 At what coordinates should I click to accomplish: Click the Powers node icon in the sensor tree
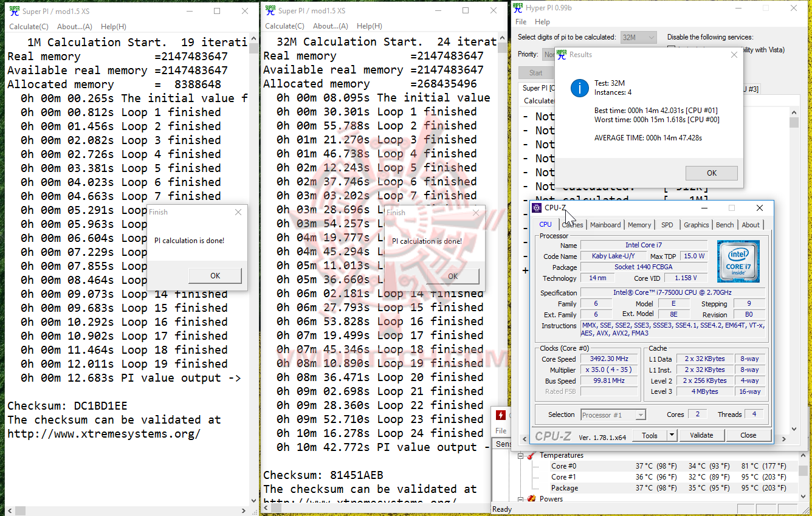(531, 499)
